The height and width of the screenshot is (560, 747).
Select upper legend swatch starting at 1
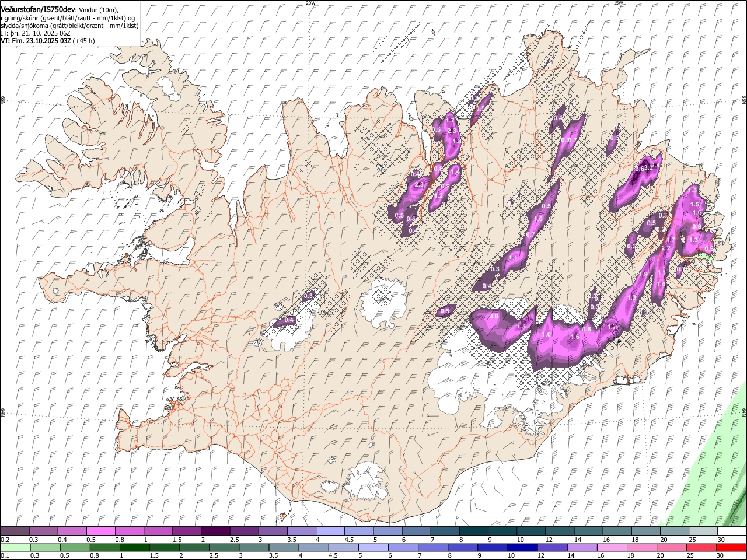[x=158, y=531]
